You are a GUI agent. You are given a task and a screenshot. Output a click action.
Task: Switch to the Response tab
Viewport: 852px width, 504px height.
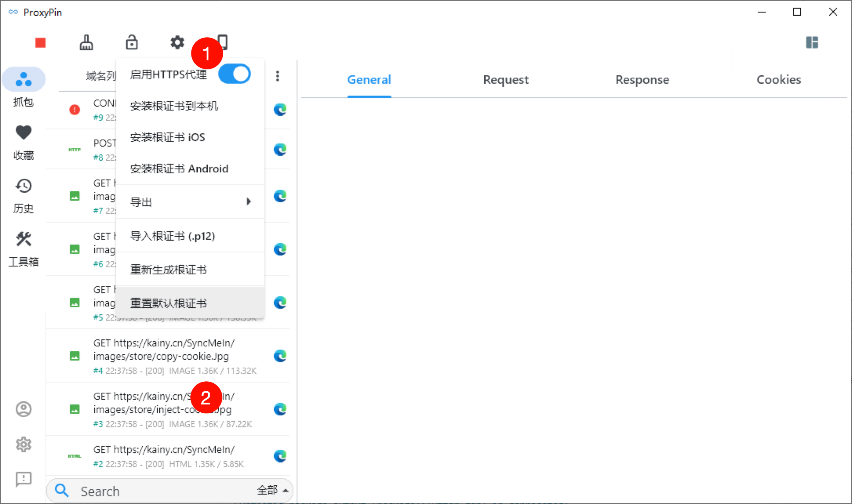(642, 80)
